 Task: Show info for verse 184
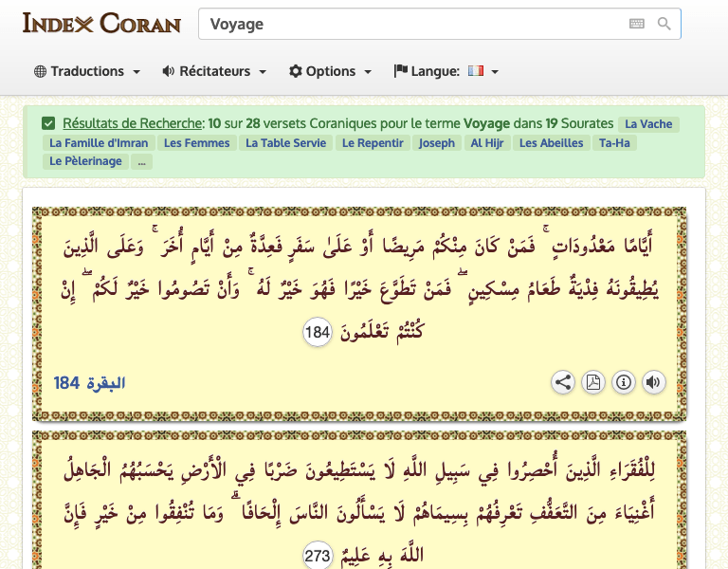click(623, 382)
